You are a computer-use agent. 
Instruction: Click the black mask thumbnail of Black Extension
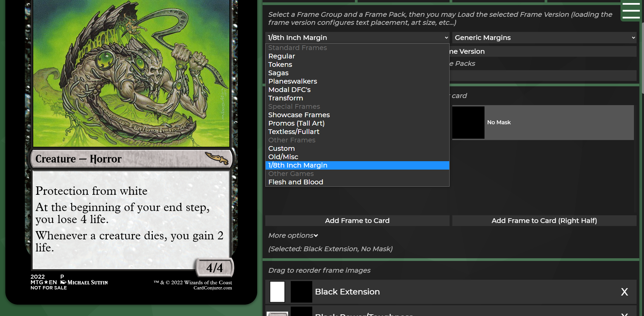[301, 292]
